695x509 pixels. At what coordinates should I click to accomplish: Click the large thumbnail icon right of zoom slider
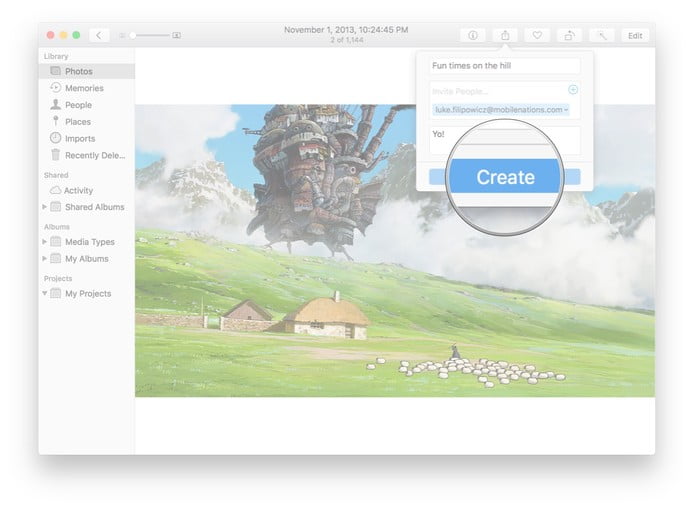pos(176,35)
